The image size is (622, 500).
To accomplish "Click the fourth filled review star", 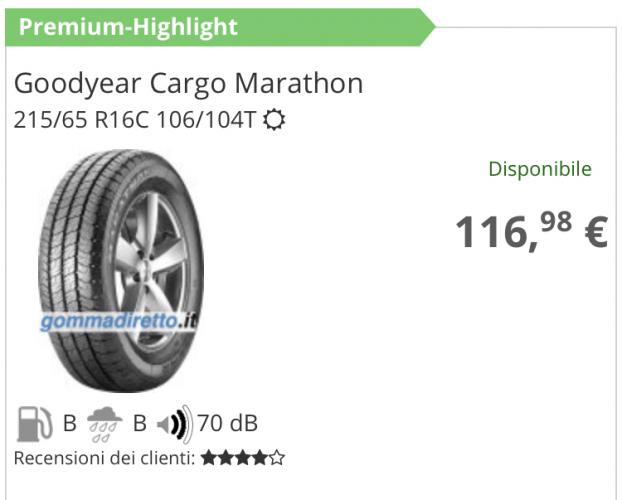I will coord(259,459).
